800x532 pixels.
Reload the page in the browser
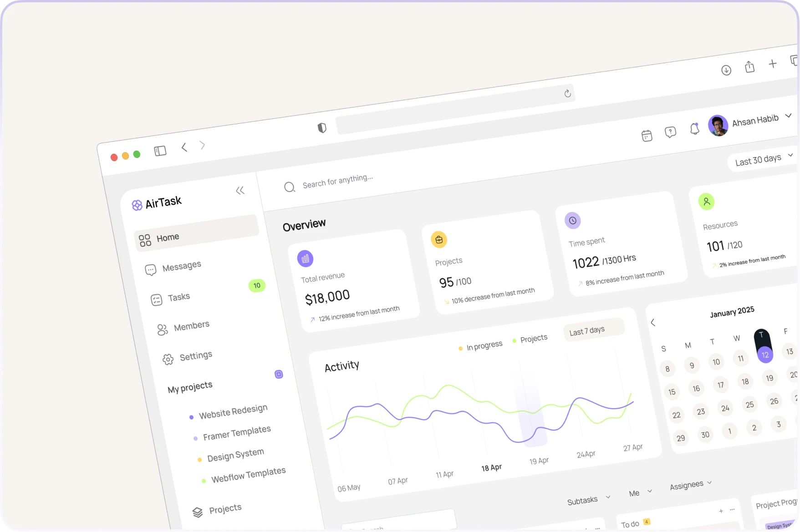567,93
